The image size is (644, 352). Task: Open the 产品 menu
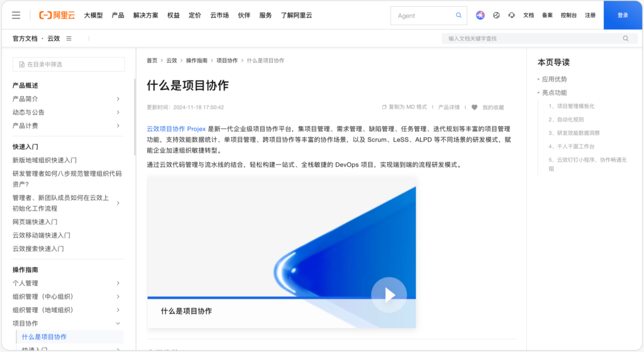click(x=118, y=16)
